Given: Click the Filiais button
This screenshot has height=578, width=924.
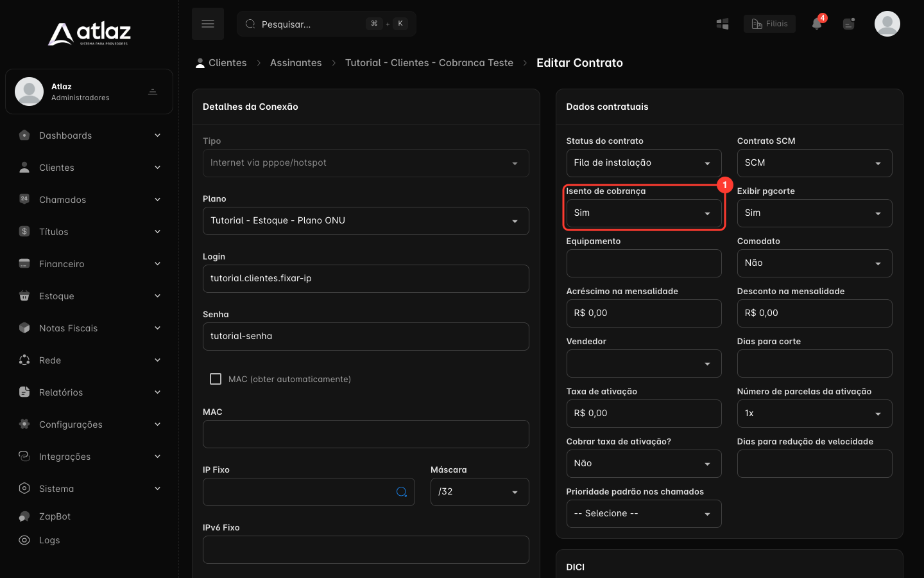Looking at the screenshot, I should point(769,24).
